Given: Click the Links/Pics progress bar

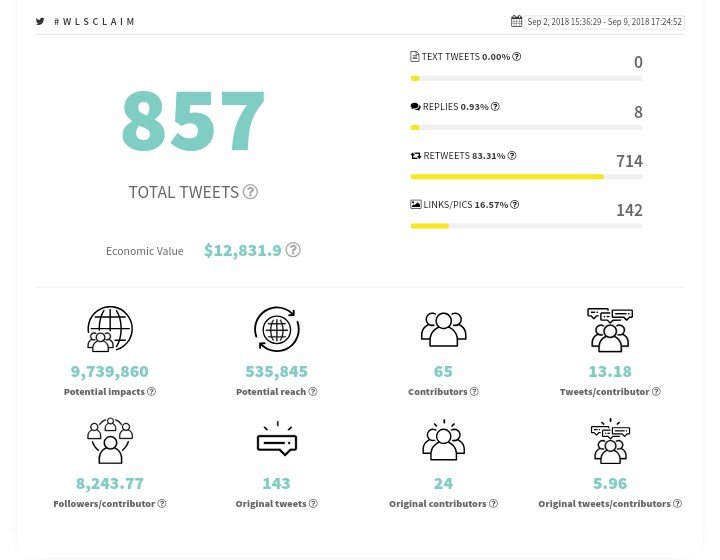Looking at the screenshot, I should click(x=526, y=226).
